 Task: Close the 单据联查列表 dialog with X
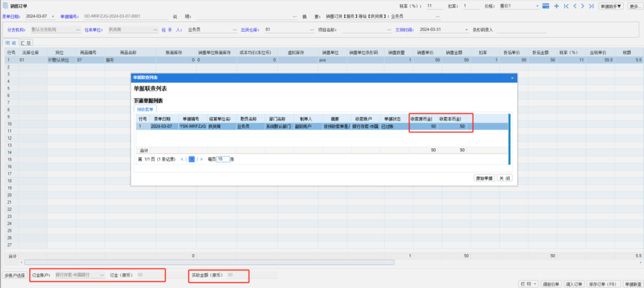click(512, 78)
